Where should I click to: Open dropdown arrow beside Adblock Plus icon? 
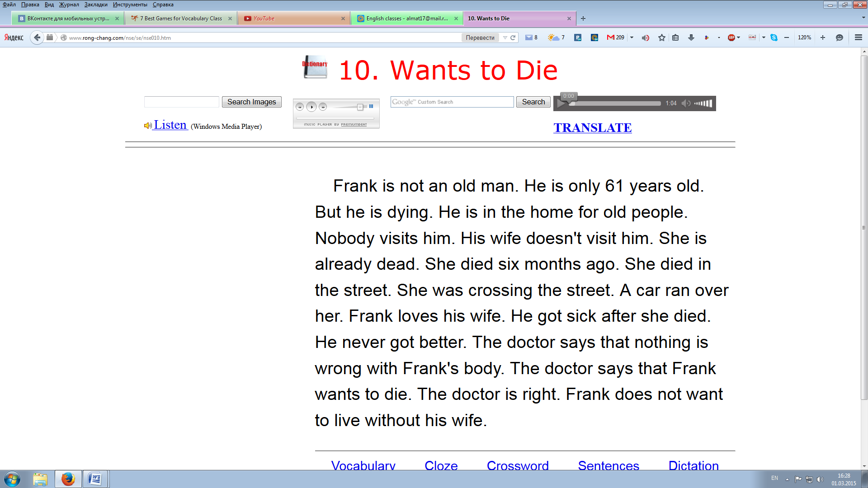(738, 38)
